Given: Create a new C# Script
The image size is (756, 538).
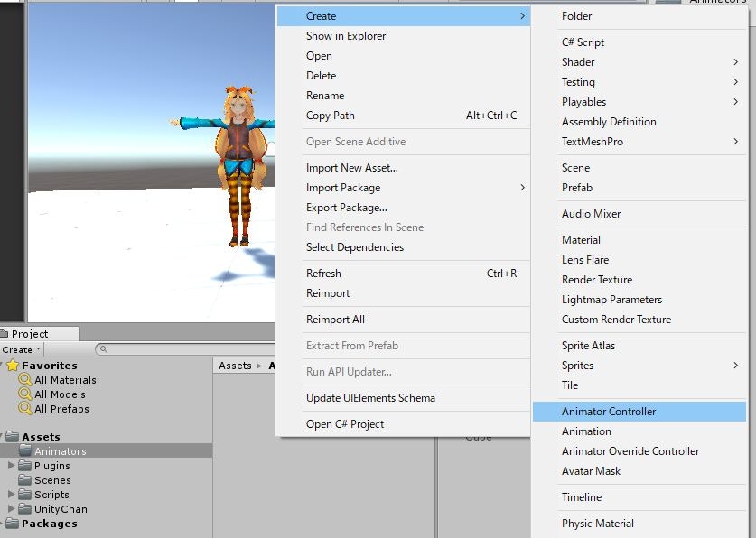Looking at the screenshot, I should point(639,42).
